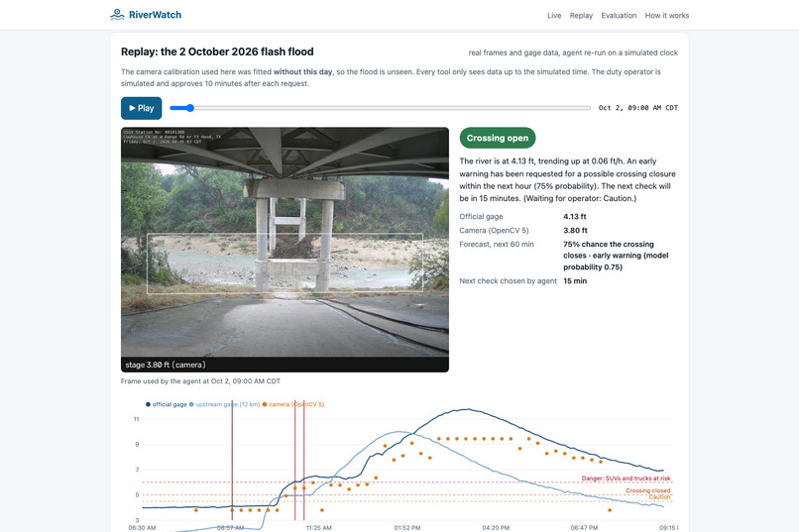Click the '11:25 AM' x-axis tick label
The width and height of the screenshot is (799, 532).
pyautogui.click(x=318, y=527)
